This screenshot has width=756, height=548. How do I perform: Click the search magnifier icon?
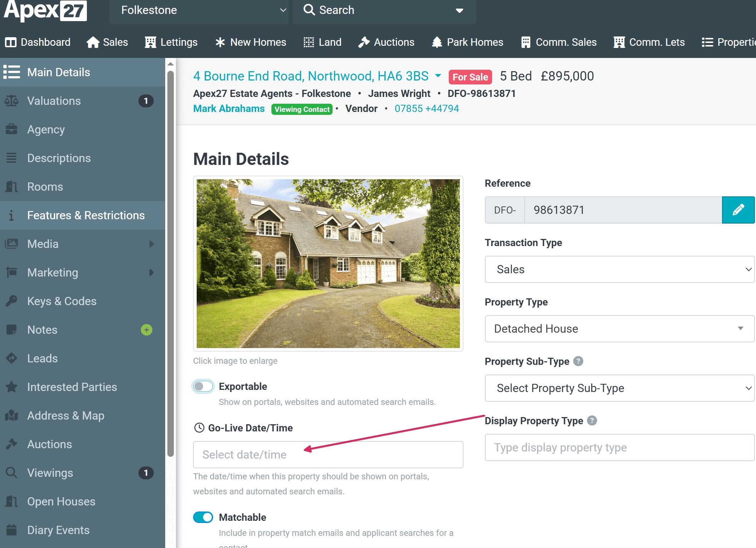(309, 10)
